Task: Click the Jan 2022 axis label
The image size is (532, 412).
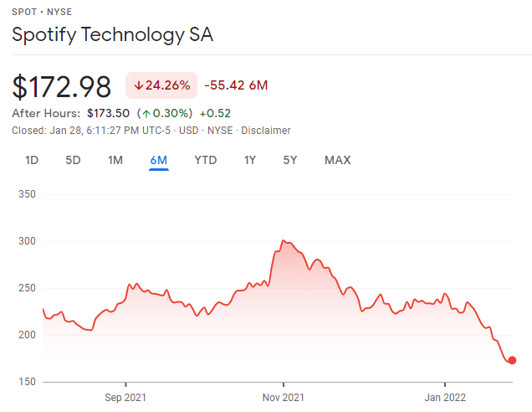Action: tap(445, 397)
